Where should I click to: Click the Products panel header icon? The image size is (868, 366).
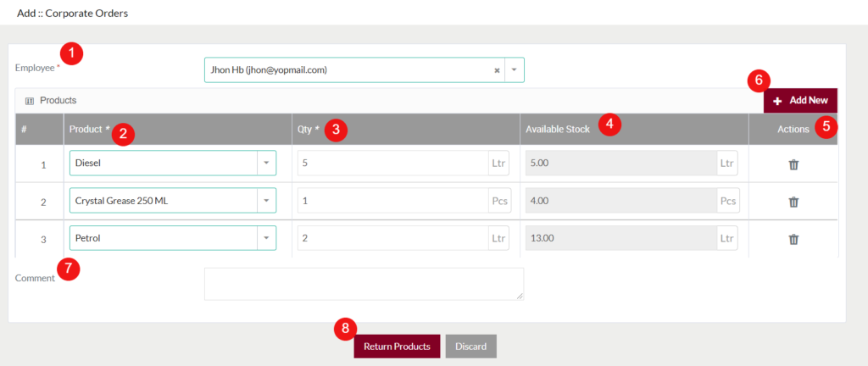(x=30, y=101)
